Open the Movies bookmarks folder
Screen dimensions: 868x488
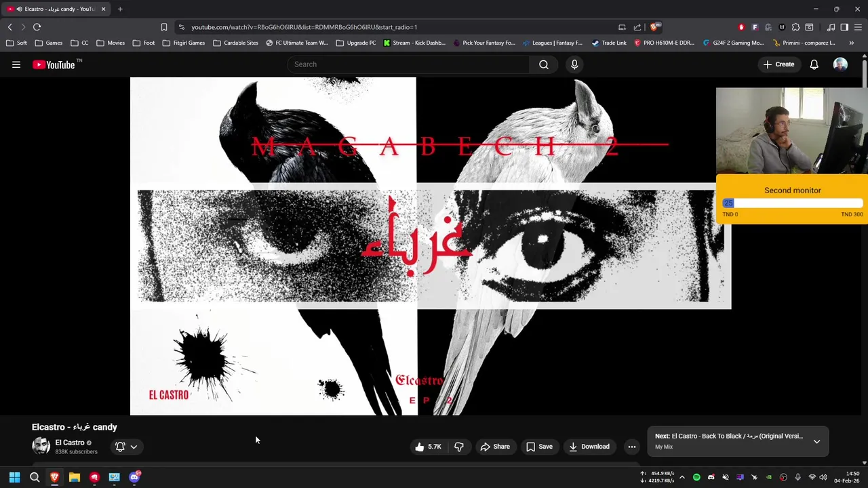(x=111, y=43)
